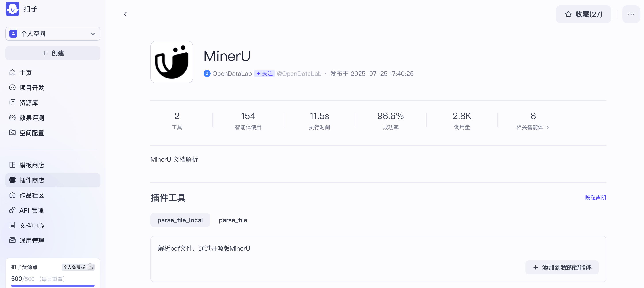Click the home icon for 主页
The image size is (644, 288).
point(12,73)
